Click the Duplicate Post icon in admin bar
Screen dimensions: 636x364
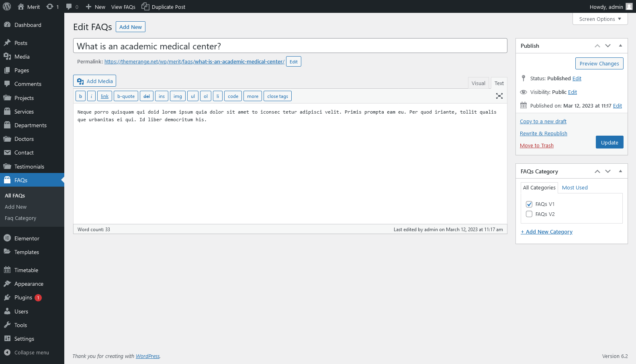[x=145, y=7]
